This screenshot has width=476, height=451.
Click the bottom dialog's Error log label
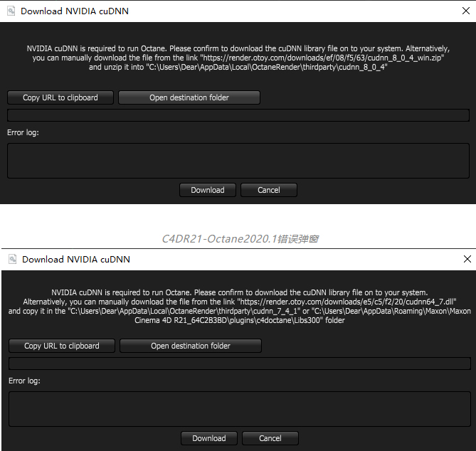25,381
